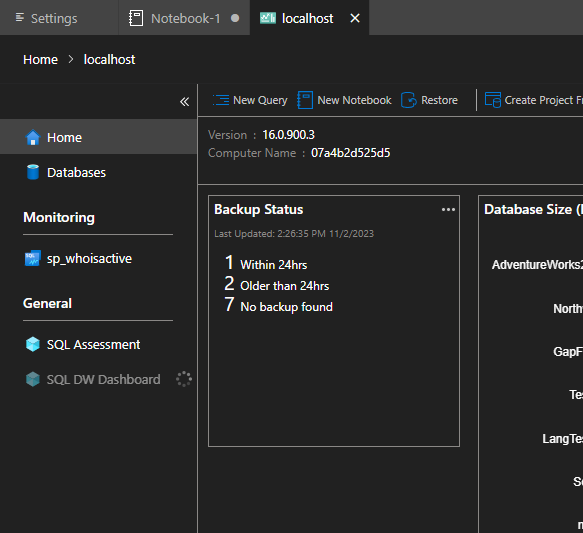Open a New Query
The height and width of the screenshot is (533, 583).
point(250,100)
